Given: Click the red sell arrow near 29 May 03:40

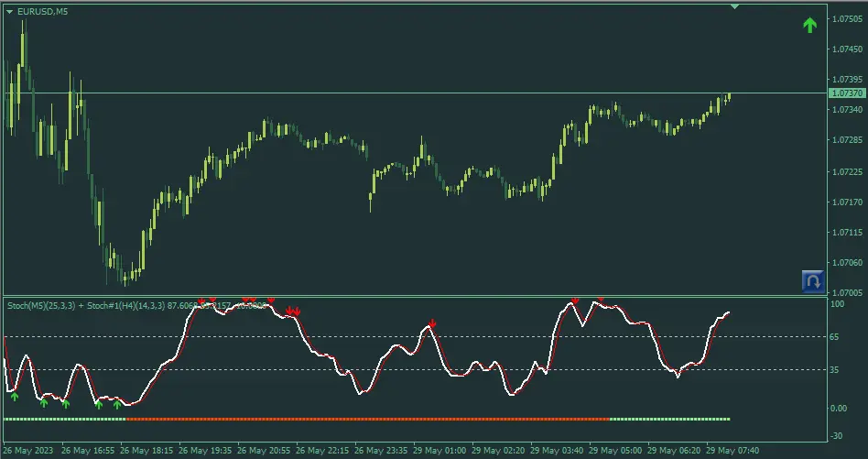Looking at the screenshot, I should 576,301.
